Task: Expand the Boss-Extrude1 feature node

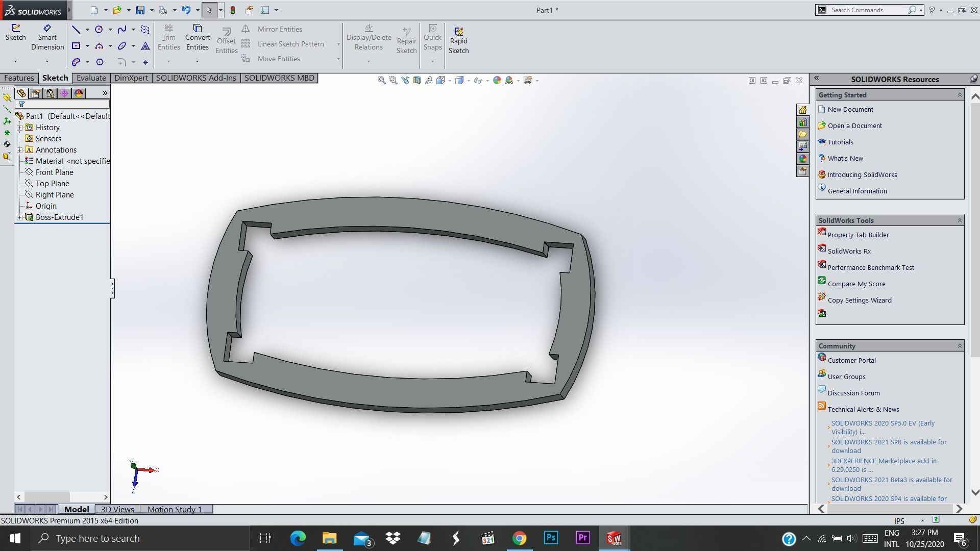Action: pyautogui.click(x=20, y=217)
